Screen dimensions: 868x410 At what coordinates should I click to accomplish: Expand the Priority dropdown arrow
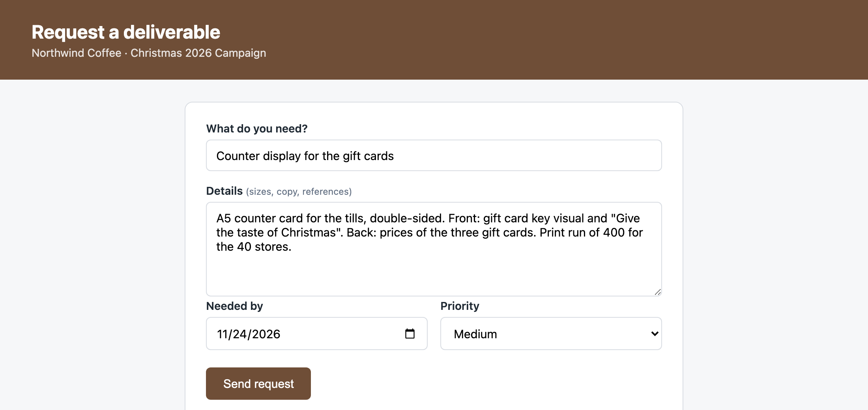[x=655, y=334]
